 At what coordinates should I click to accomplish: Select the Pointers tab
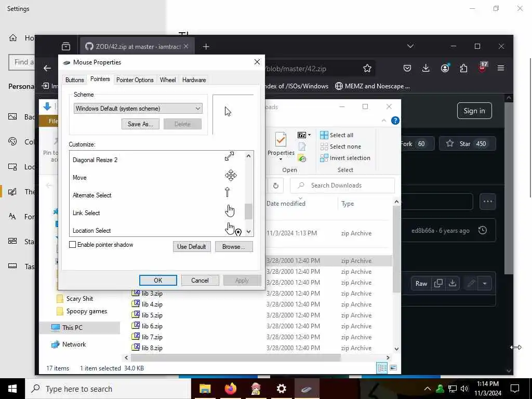click(100, 79)
